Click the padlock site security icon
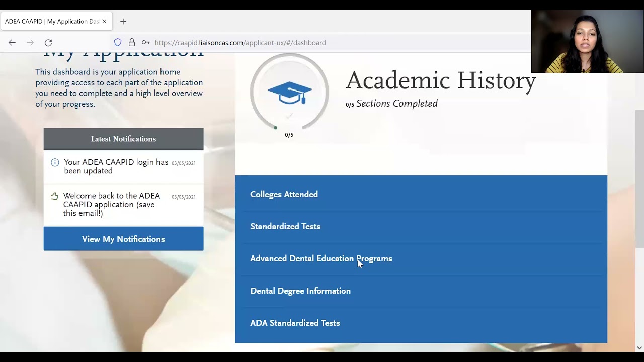This screenshot has width=644, height=362. 132,43
